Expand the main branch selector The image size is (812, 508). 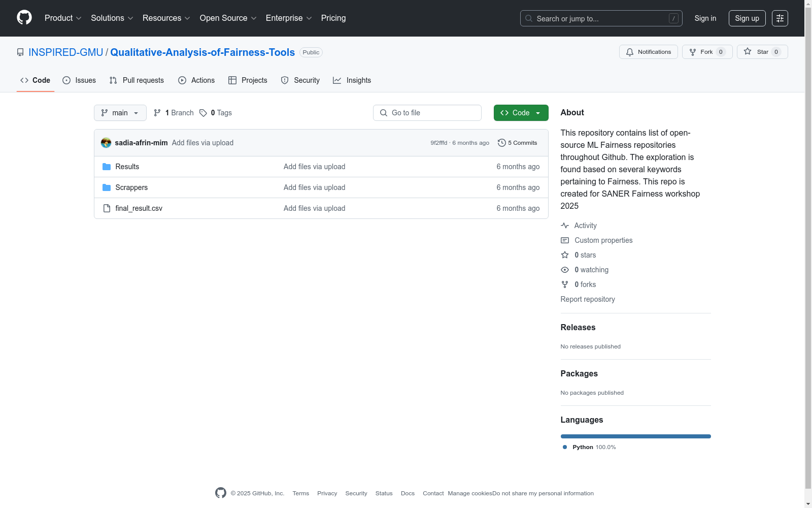tap(120, 113)
